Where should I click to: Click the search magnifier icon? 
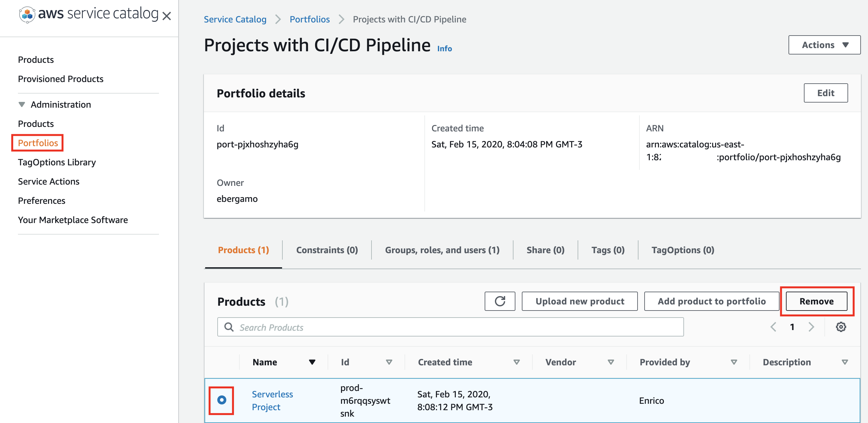click(229, 327)
